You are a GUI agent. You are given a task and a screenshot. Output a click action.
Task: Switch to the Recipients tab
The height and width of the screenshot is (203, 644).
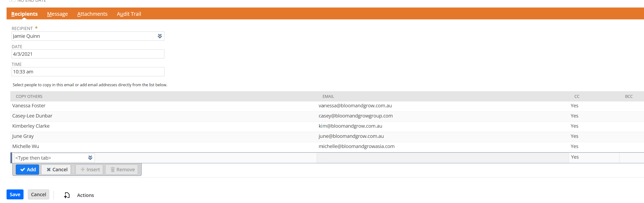[x=24, y=14]
